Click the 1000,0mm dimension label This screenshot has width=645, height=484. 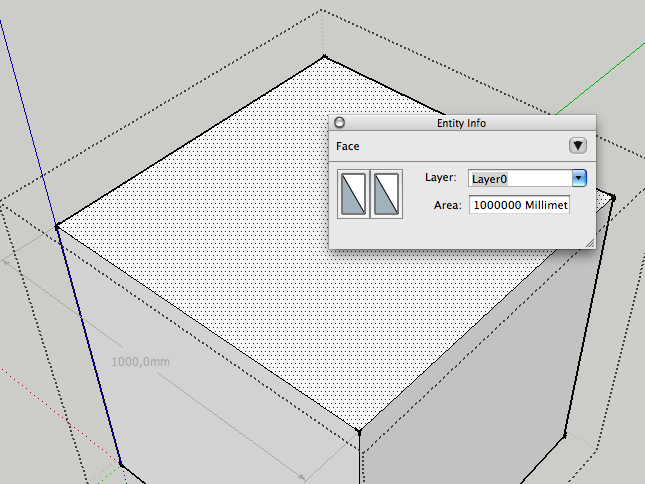point(139,361)
